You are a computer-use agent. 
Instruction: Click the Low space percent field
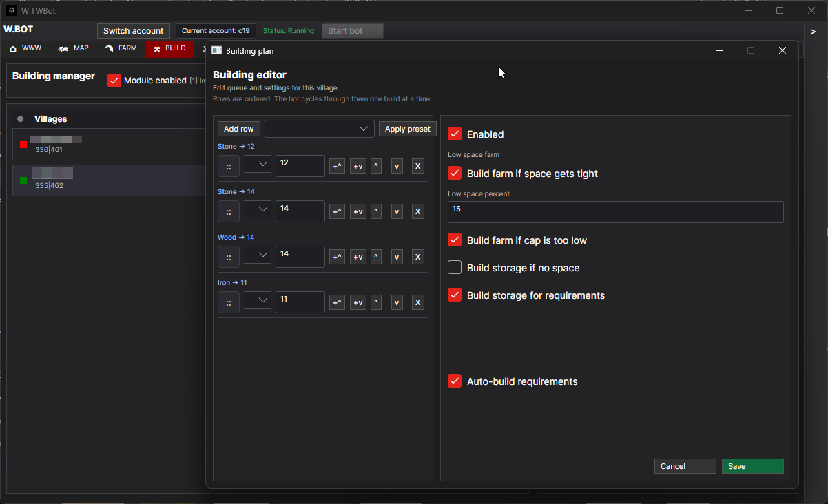616,212
